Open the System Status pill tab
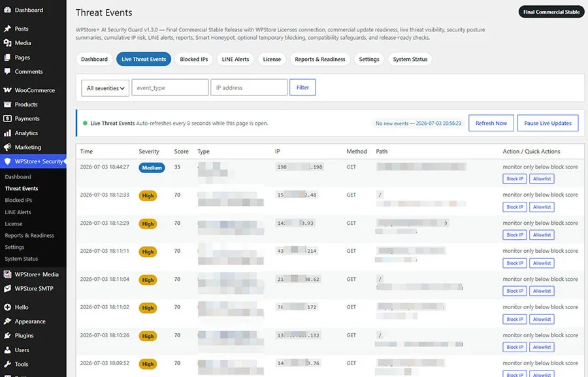This screenshot has width=588, height=377. pyautogui.click(x=410, y=59)
